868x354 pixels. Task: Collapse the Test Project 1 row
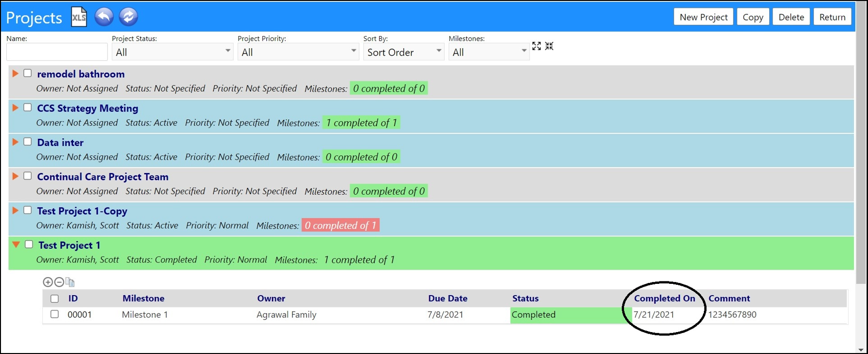coord(16,244)
